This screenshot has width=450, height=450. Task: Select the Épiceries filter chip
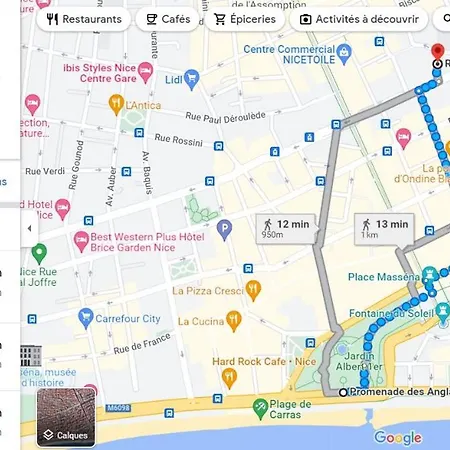(x=245, y=19)
